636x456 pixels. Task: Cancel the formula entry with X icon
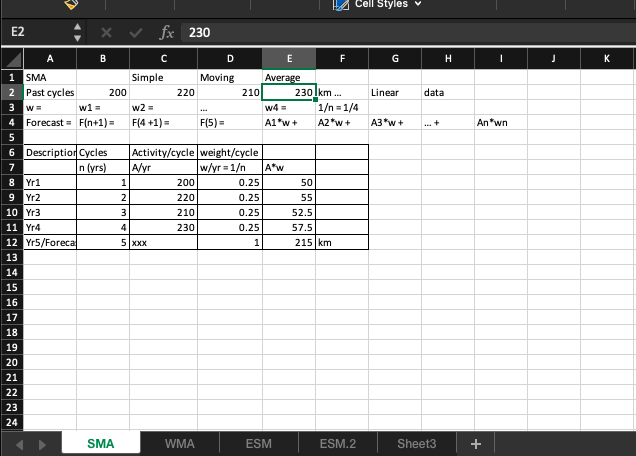(106, 32)
